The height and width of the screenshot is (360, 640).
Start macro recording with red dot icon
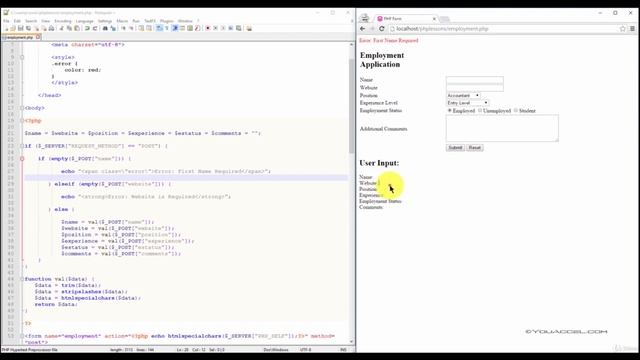click(x=207, y=28)
